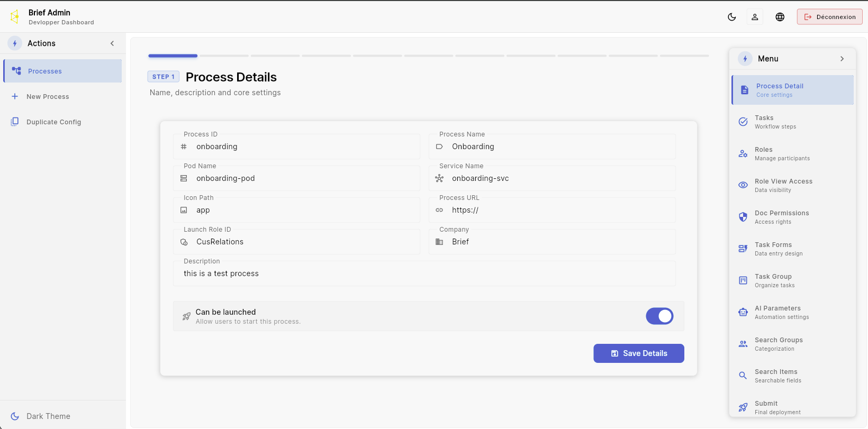The width and height of the screenshot is (868, 429).
Task: Click the Submit rocket icon
Action: (x=743, y=407)
